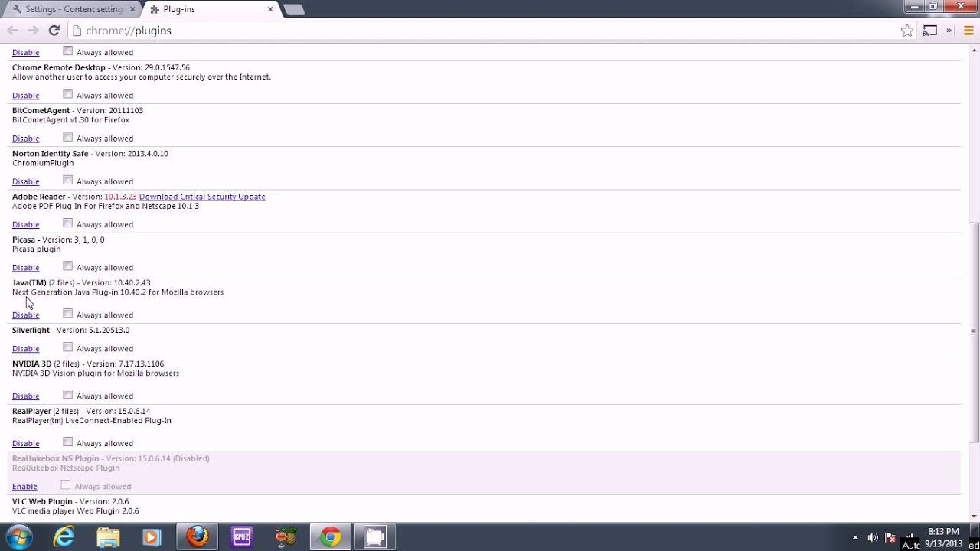Close the Settings - Content settings tab
The height and width of the screenshot is (551, 980).
point(132,9)
